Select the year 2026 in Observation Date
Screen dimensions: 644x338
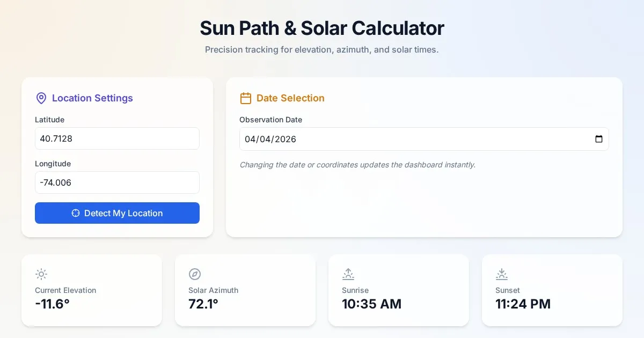coord(286,139)
